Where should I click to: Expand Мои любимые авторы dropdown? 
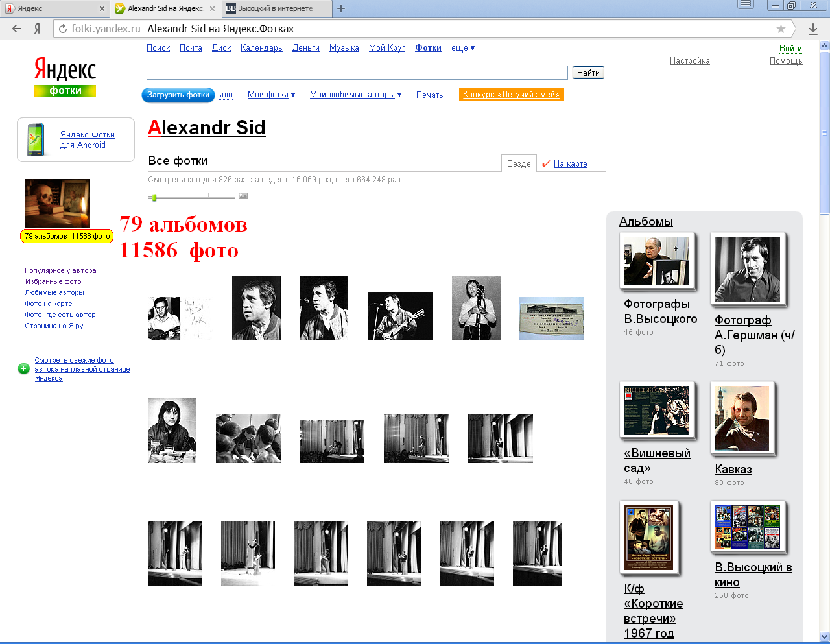pos(355,95)
